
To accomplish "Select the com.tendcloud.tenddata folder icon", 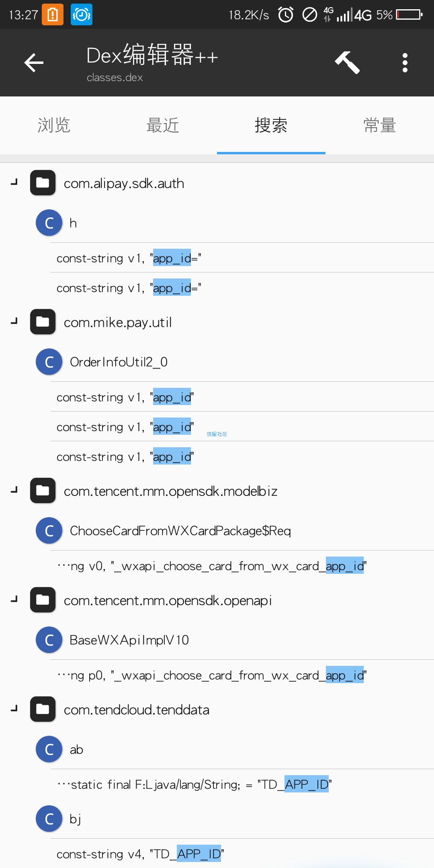I will (43, 709).
